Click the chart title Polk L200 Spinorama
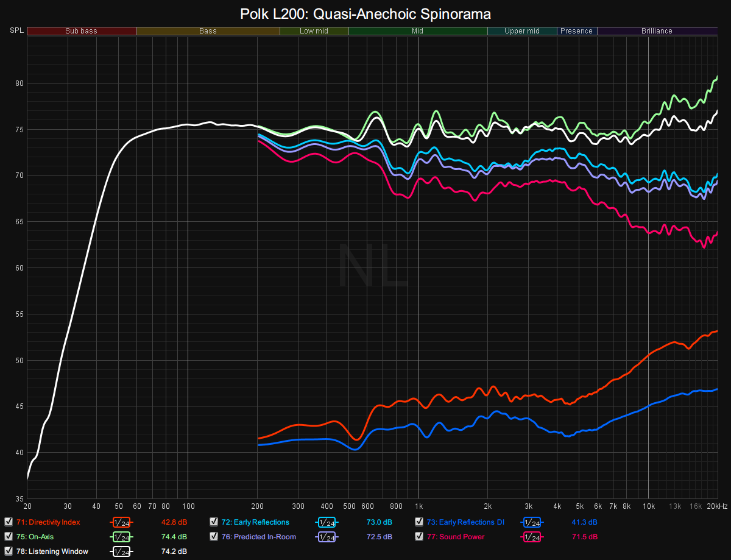731x560 pixels. click(x=365, y=13)
